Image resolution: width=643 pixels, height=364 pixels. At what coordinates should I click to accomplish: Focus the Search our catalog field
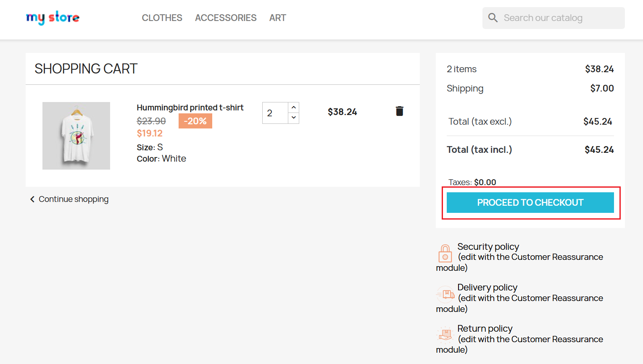point(559,18)
